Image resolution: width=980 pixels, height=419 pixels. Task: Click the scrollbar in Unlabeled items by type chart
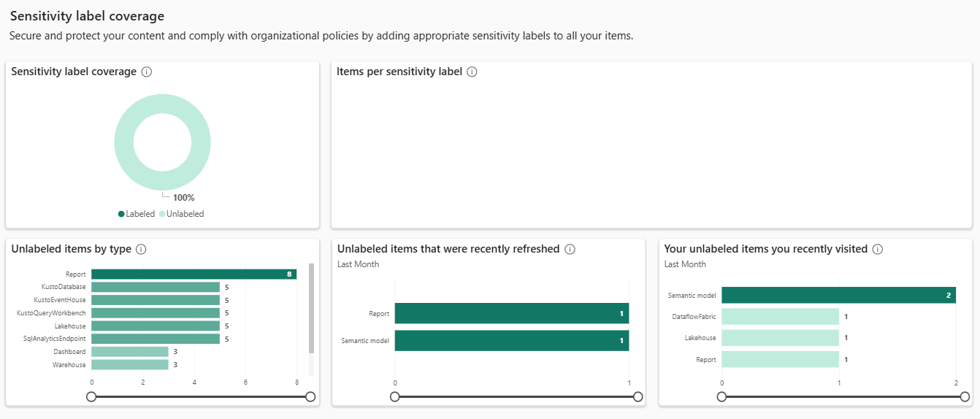(x=311, y=308)
